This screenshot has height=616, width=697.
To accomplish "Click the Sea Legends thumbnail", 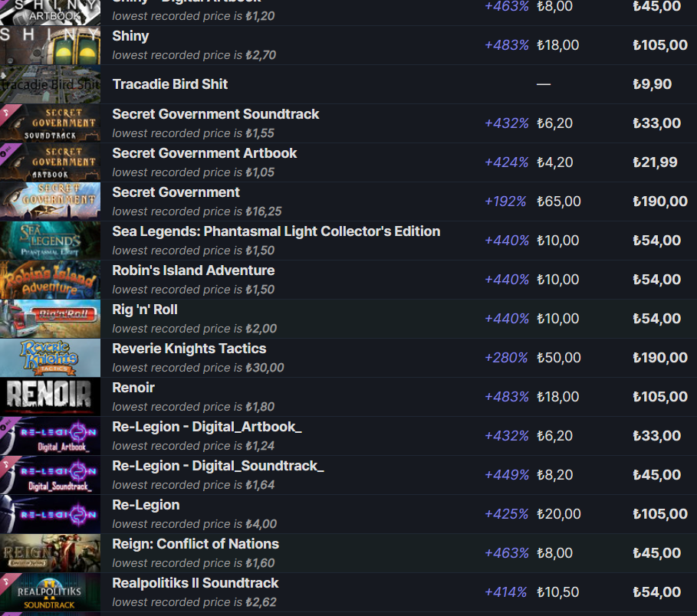I will tap(51, 241).
